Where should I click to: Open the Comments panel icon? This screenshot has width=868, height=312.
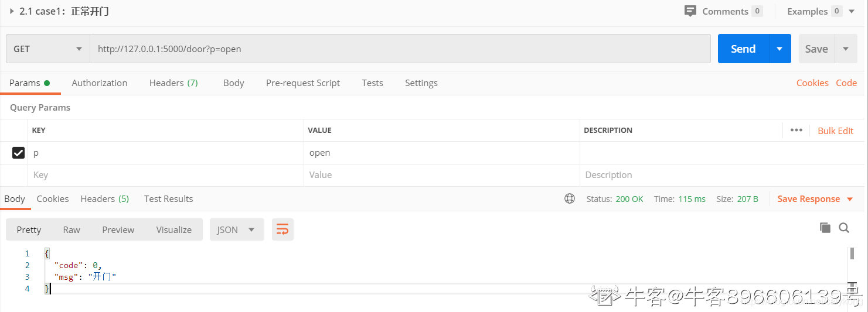pyautogui.click(x=690, y=11)
